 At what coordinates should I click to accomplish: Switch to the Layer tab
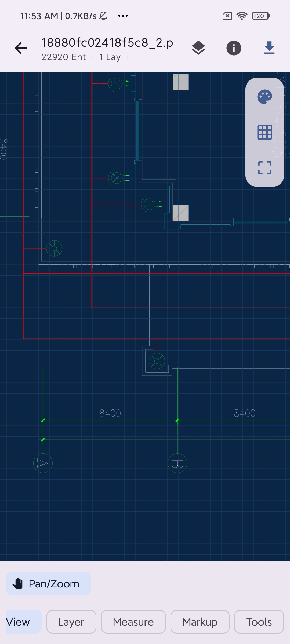(x=71, y=622)
